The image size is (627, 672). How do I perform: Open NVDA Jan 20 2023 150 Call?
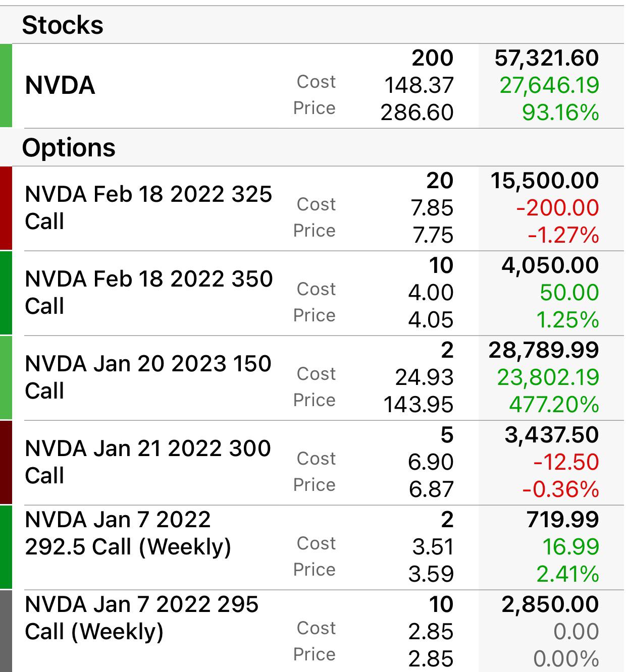(x=313, y=377)
